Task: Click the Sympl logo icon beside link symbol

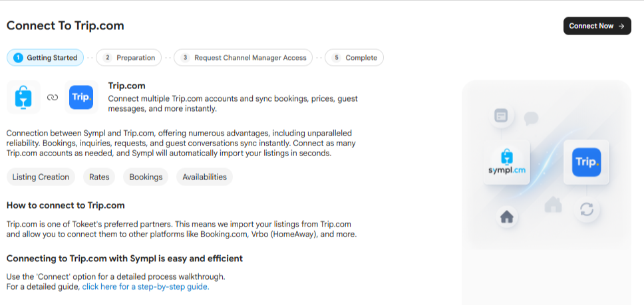Action: pos(23,97)
